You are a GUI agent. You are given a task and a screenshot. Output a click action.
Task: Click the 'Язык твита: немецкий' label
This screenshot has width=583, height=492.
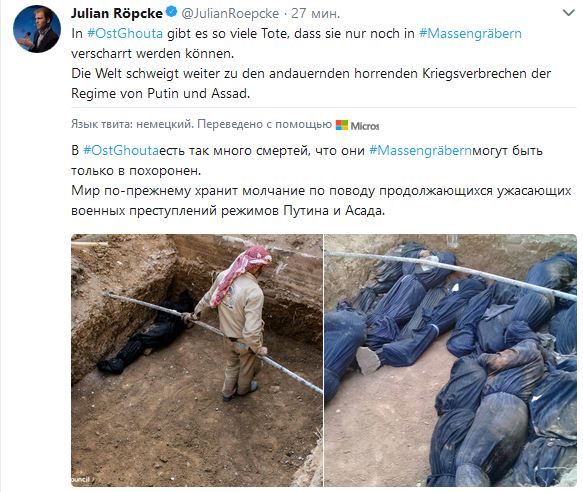coord(132,124)
